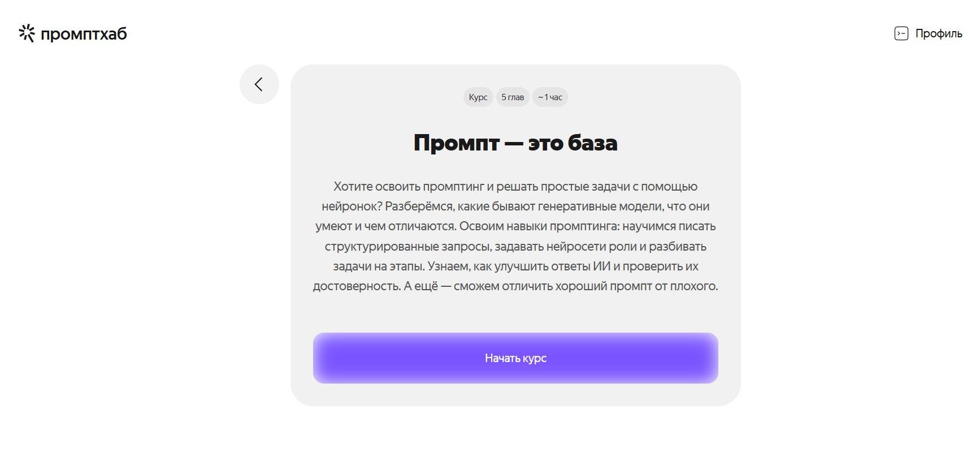Click the line starting структурированные запросы
The image size is (980, 469).
click(x=515, y=247)
